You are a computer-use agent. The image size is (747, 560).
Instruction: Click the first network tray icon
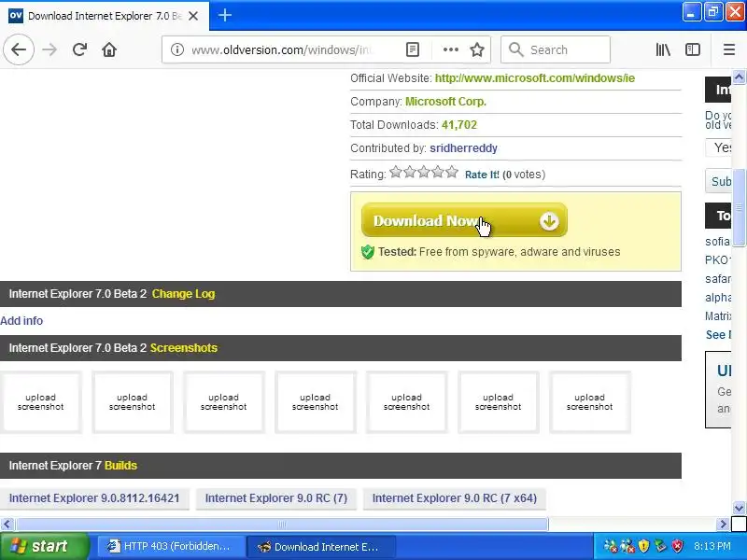[611, 546]
